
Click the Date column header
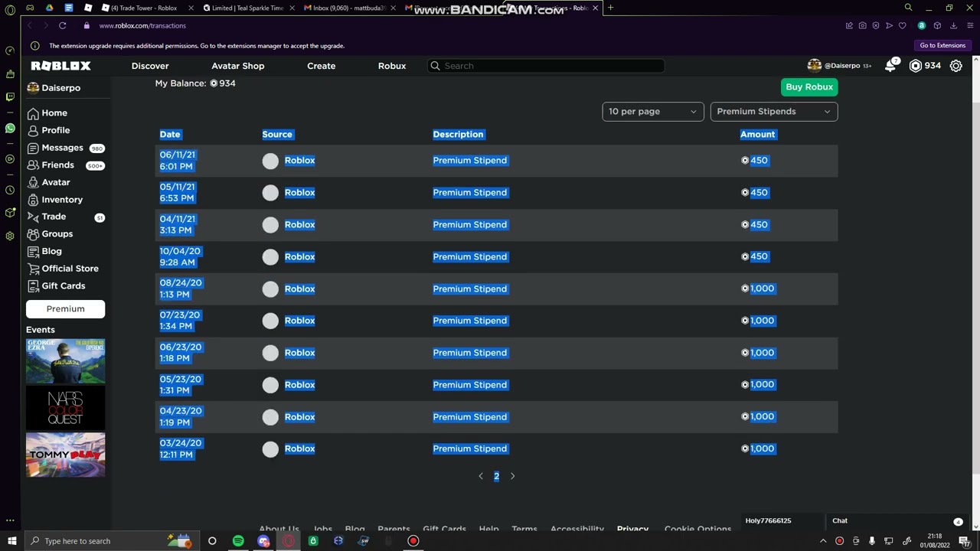tap(170, 135)
